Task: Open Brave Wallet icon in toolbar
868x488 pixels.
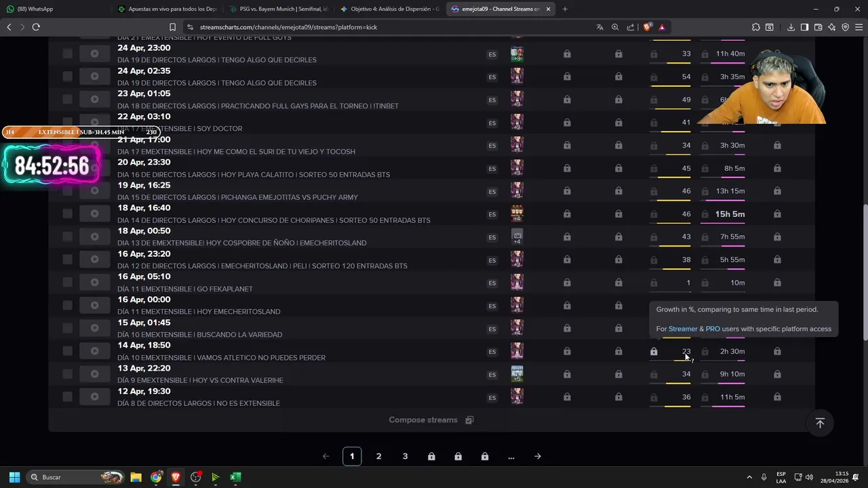Action: [x=818, y=27]
